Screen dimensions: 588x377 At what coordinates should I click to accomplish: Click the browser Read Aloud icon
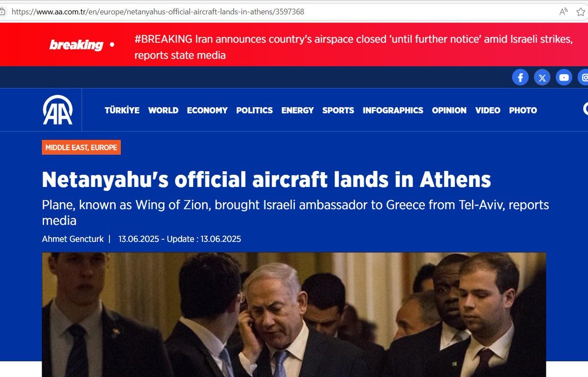[x=564, y=11]
